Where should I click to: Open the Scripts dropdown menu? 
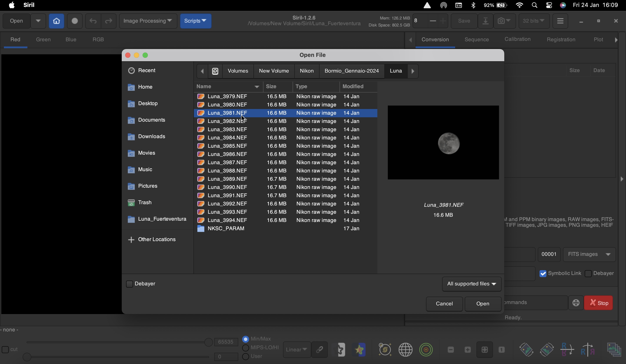[195, 21]
